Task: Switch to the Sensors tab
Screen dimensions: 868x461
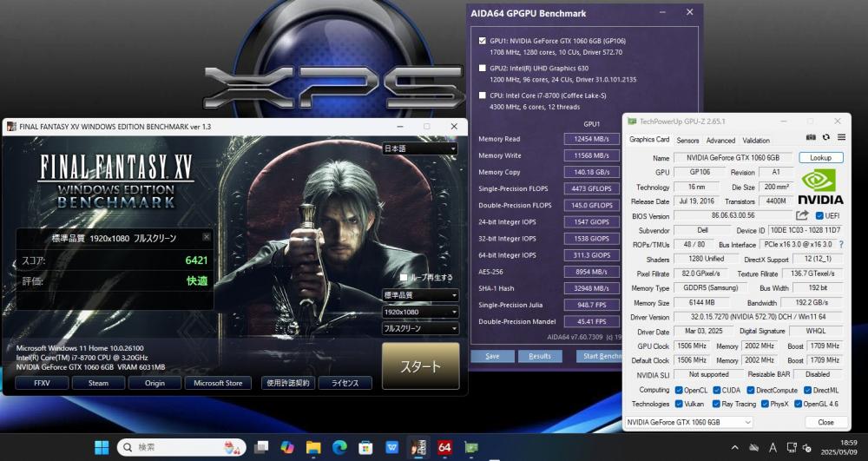Action: coord(687,141)
